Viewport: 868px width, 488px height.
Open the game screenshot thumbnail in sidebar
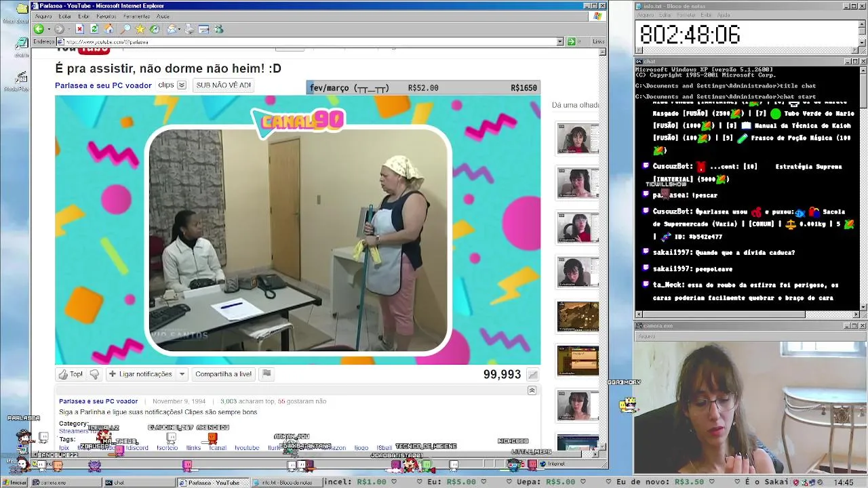point(578,317)
